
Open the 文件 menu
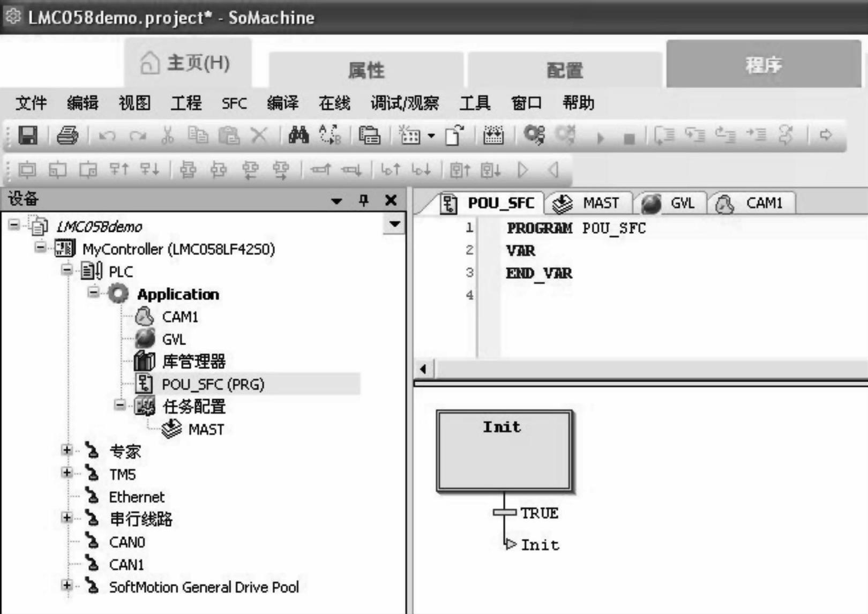coord(31,103)
